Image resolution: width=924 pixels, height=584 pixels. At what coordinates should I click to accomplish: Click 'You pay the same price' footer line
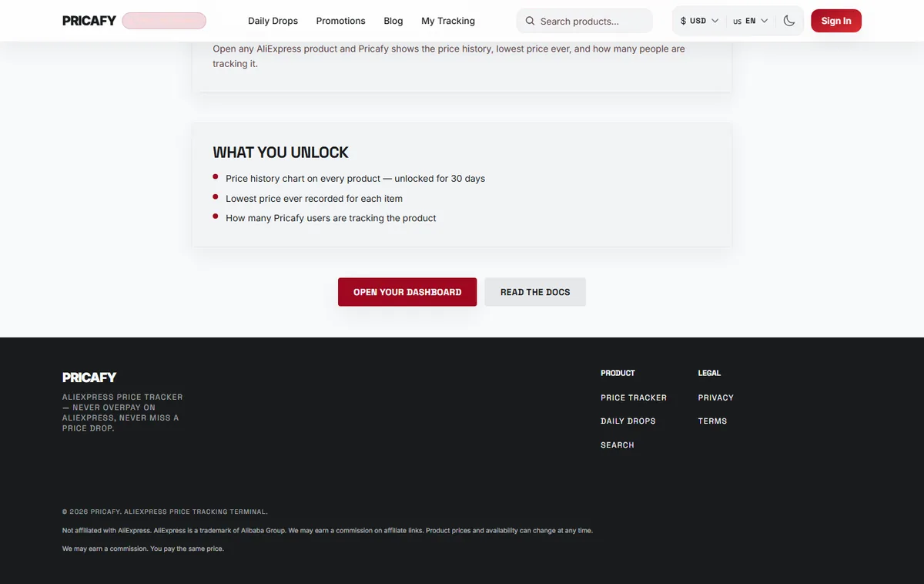[x=143, y=549]
